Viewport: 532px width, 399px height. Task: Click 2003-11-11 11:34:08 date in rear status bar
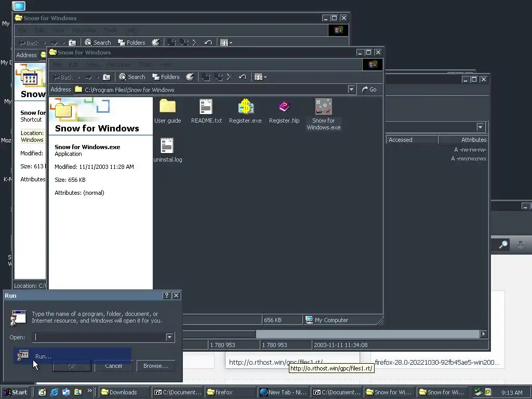point(341,345)
